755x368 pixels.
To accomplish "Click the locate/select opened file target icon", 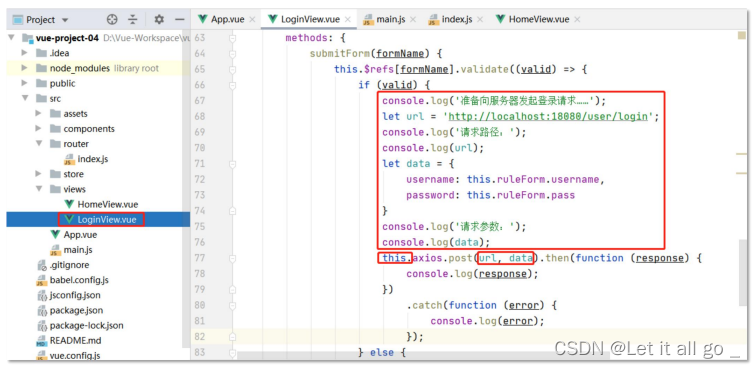I will click(x=112, y=20).
